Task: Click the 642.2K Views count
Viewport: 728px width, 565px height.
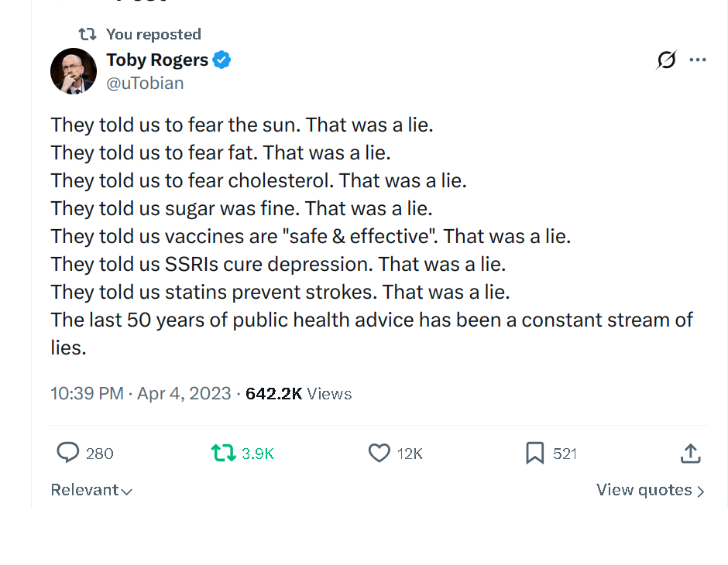Action: (298, 393)
